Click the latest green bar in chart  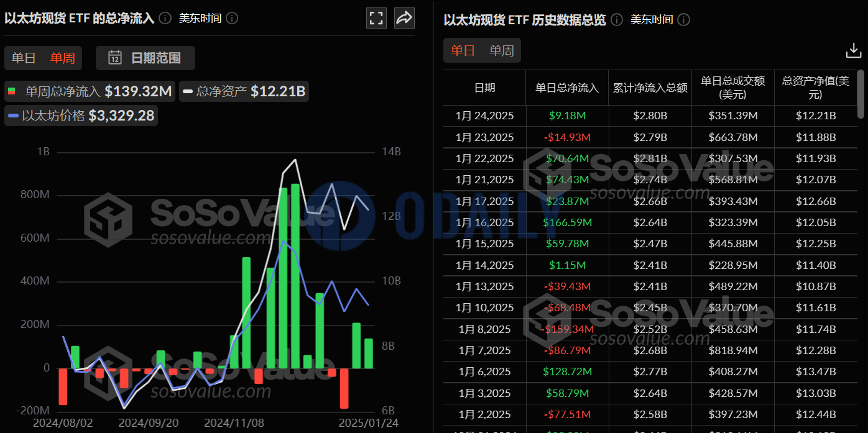[369, 353]
